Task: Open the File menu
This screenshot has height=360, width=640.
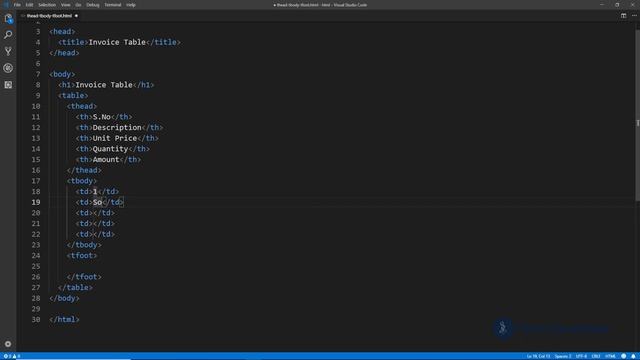Action: [x=17, y=5]
